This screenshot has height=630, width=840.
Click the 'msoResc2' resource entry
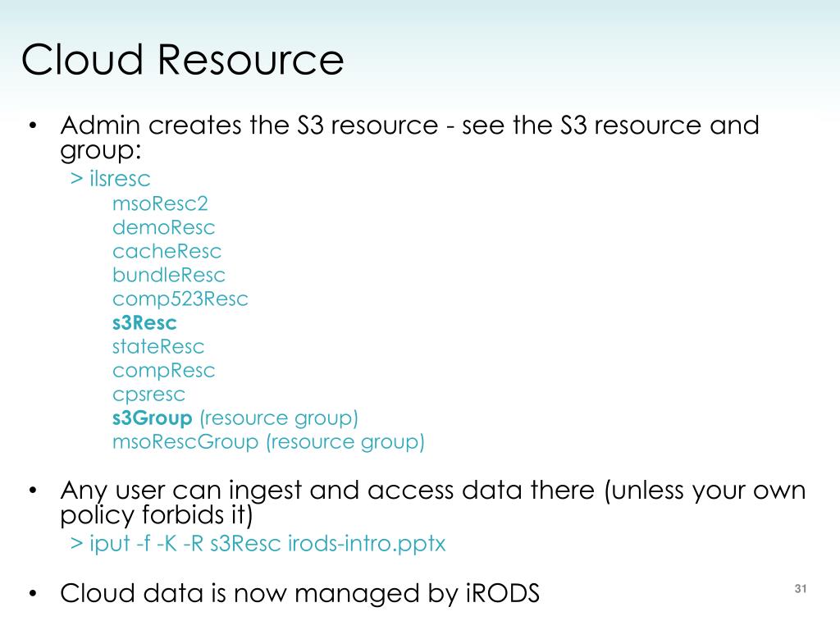pos(160,203)
